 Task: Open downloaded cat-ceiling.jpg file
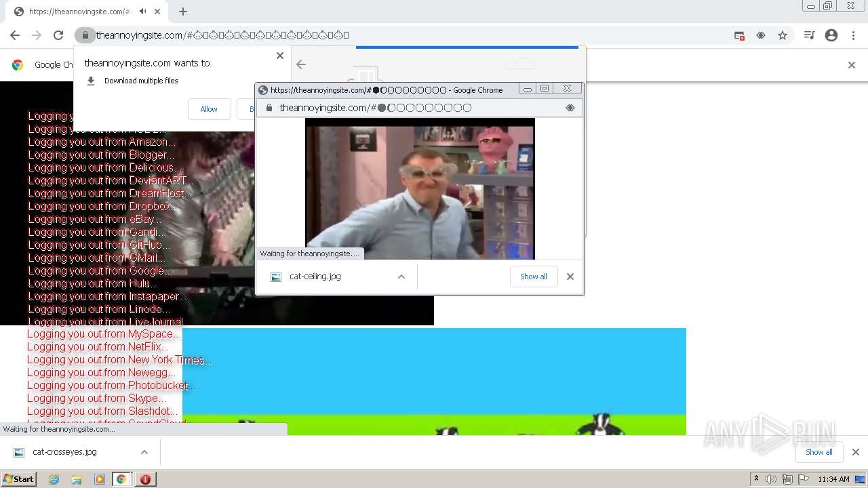point(315,277)
